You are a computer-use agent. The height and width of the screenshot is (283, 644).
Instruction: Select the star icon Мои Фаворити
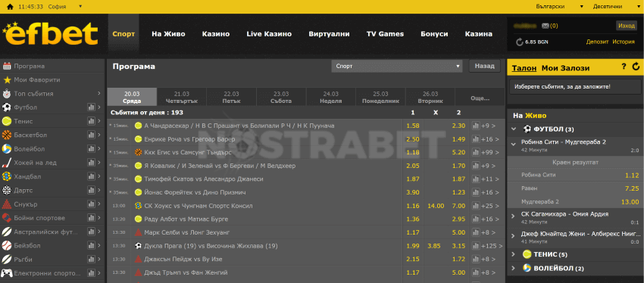(7, 80)
